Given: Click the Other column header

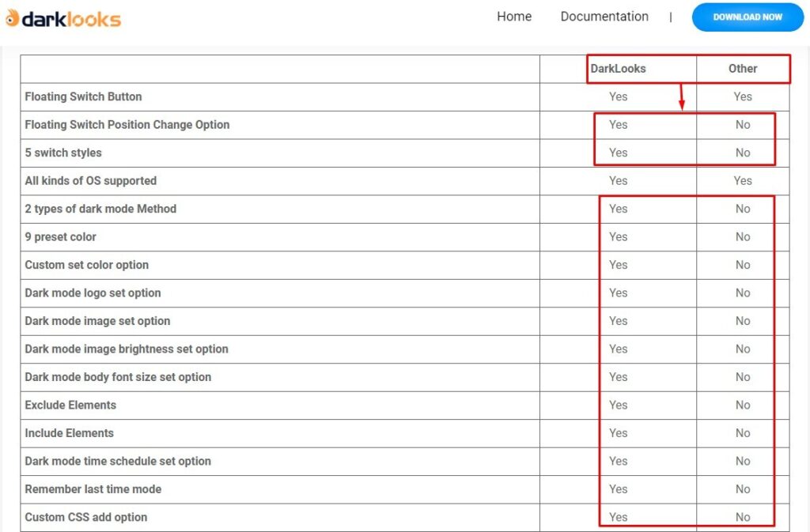Looking at the screenshot, I should [743, 69].
